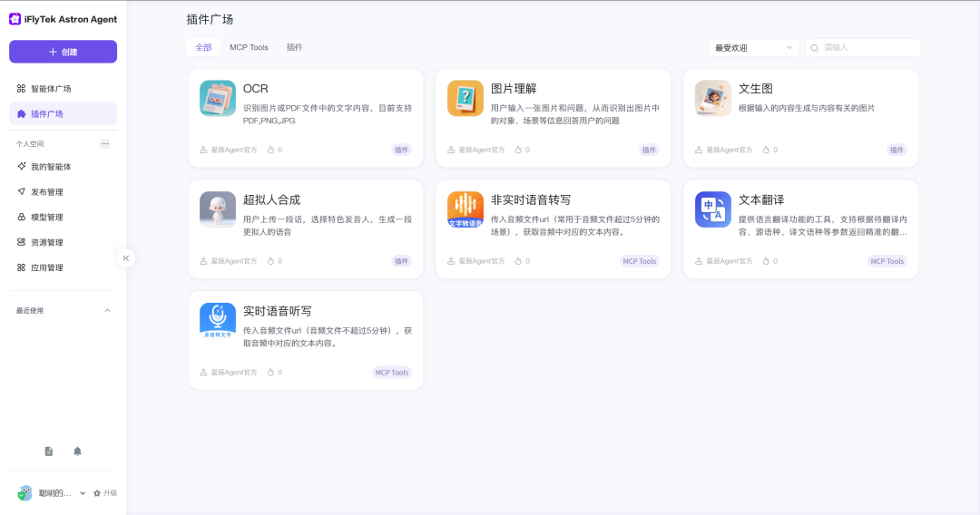Viewport: 980px width, 515px height.
Task: Select 插件广场 in the sidebar
Action: [x=64, y=113]
